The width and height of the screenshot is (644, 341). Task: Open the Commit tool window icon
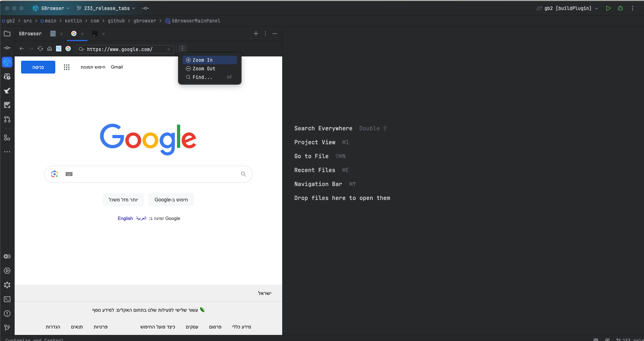[7, 48]
